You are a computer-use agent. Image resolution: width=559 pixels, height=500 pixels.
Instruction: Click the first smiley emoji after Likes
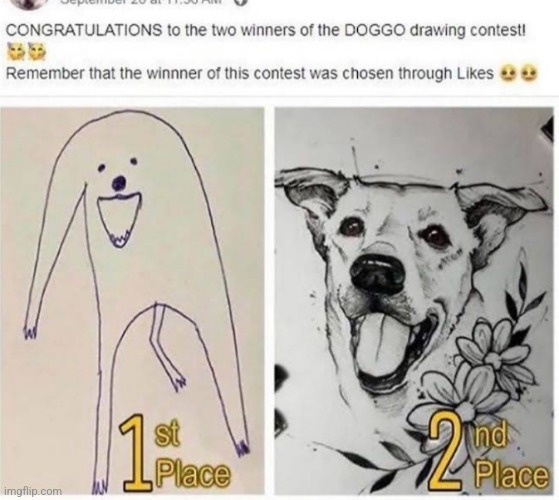508,74
